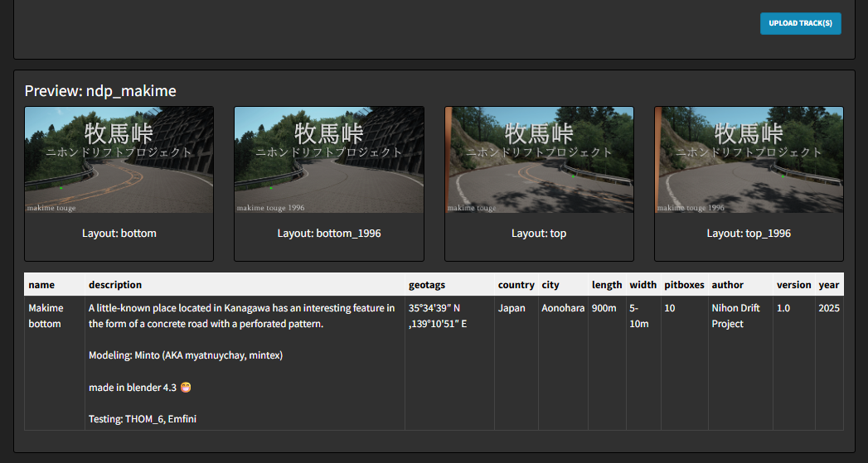This screenshot has width=868, height=463.
Task: Open the 'top_1996' layout preview image
Action: [x=749, y=160]
